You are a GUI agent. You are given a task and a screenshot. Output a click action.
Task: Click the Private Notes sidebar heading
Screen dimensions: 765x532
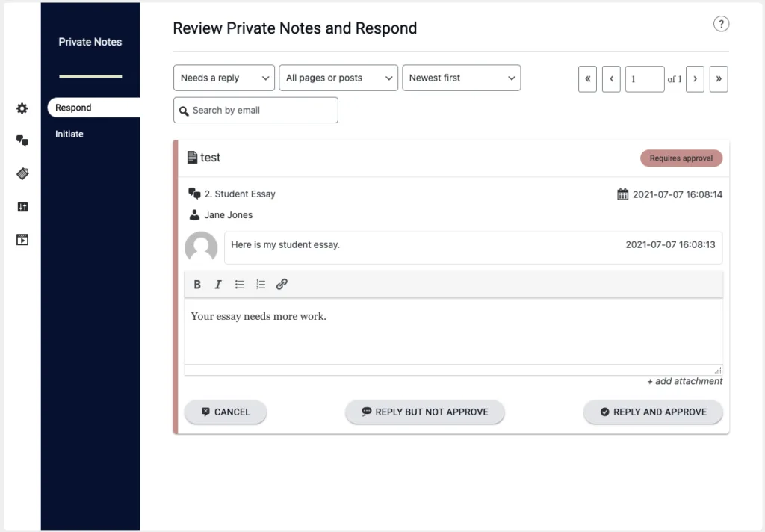pyautogui.click(x=90, y=42)
